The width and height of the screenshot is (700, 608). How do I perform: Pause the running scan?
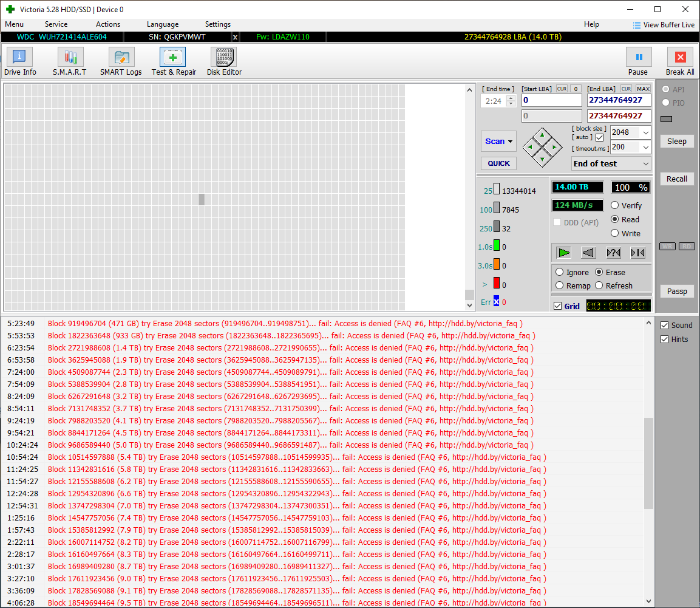(x=639, y=61)
